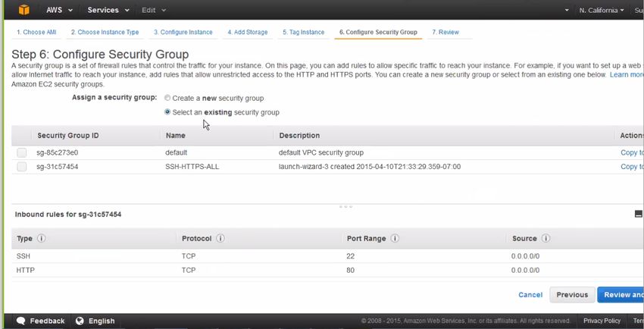Image resolution: width=644 pixels, height=329 pixels.
Task: Click the info icon next to Type
Action: coord(42,238)
